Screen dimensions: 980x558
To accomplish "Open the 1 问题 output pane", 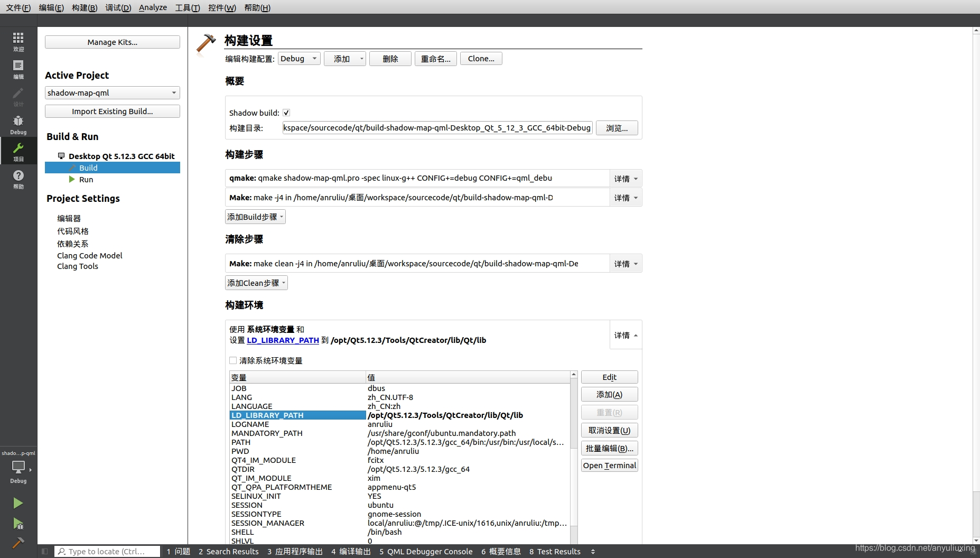I will tap(179, 552).
